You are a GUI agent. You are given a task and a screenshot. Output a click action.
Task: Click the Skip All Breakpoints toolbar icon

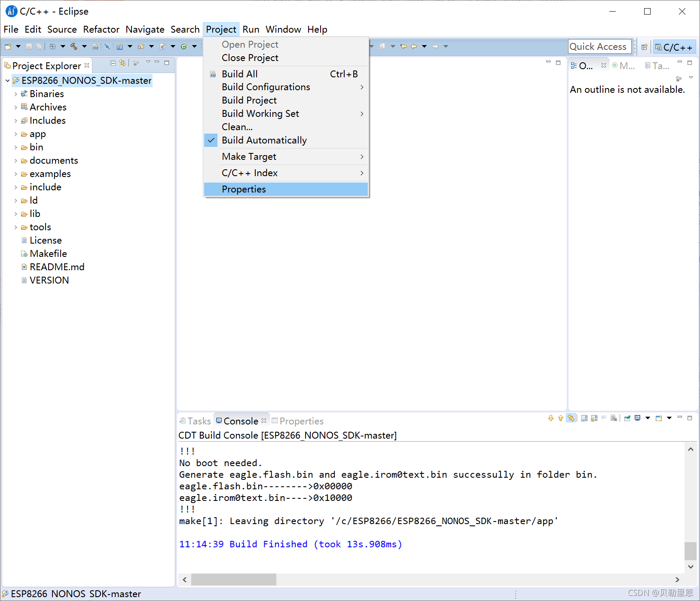(107, 46)
